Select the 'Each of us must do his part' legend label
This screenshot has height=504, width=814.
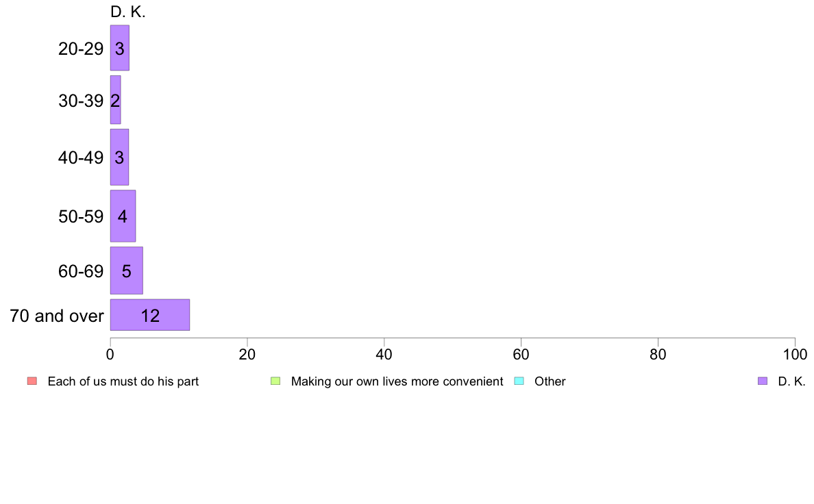[123, 381]
